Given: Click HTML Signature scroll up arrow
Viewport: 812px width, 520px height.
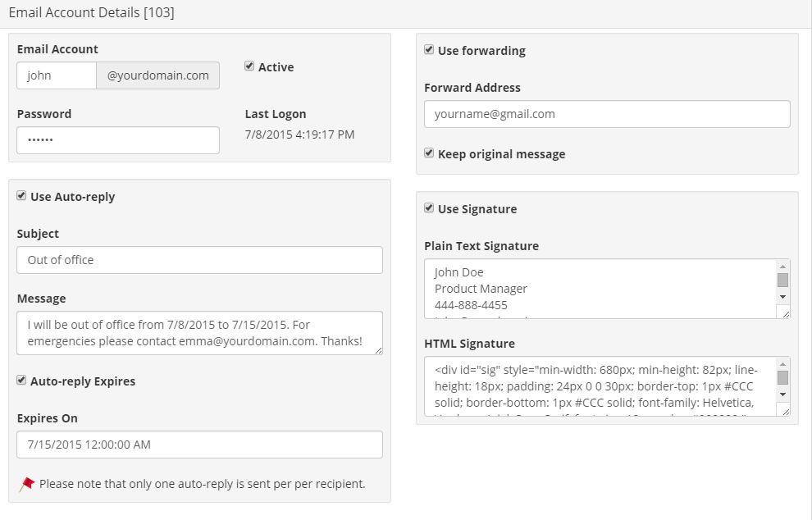Looking at the screenshot, I should pyautogui.click(x=782, y=363).
